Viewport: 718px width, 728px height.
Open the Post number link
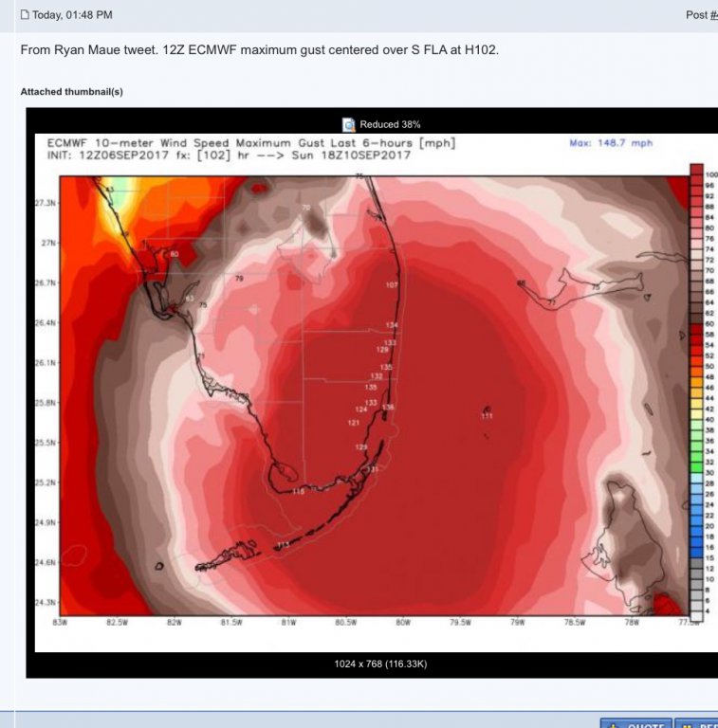coord(701,15)
